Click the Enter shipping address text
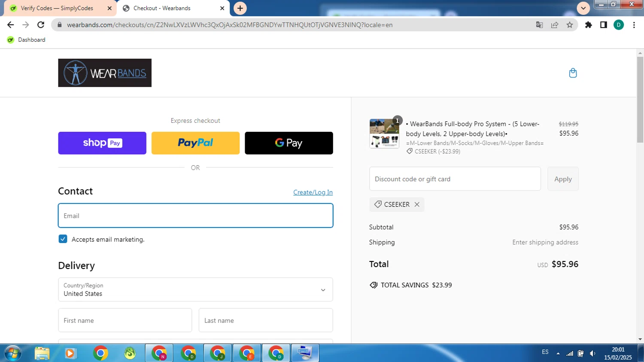Screen dimensions: 644x362 (x=545, y=242)
